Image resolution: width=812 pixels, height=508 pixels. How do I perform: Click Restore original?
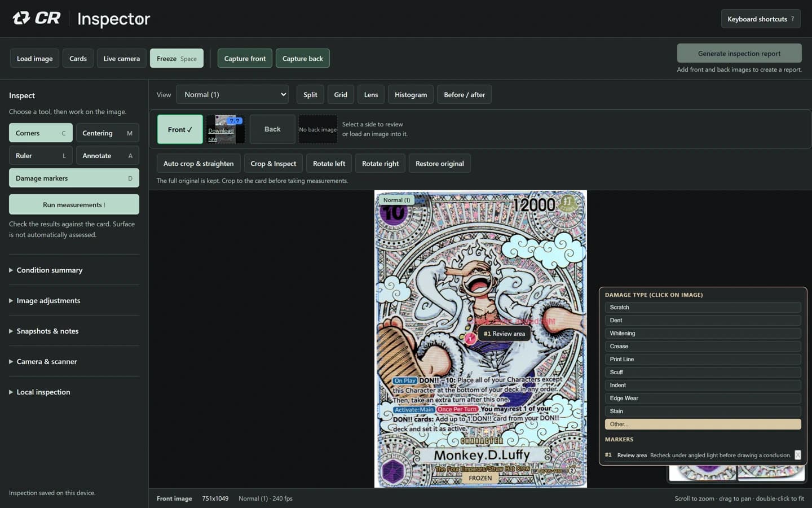tap(440, 163)
